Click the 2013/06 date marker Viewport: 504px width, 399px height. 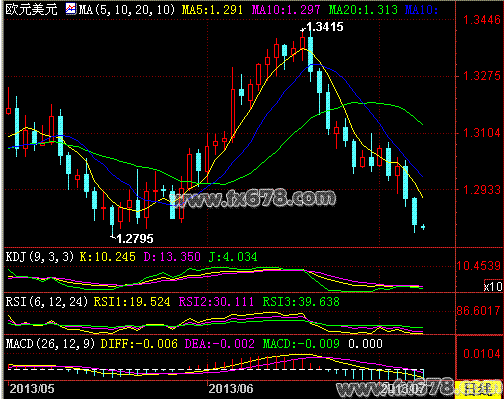(x=231, y=389)
